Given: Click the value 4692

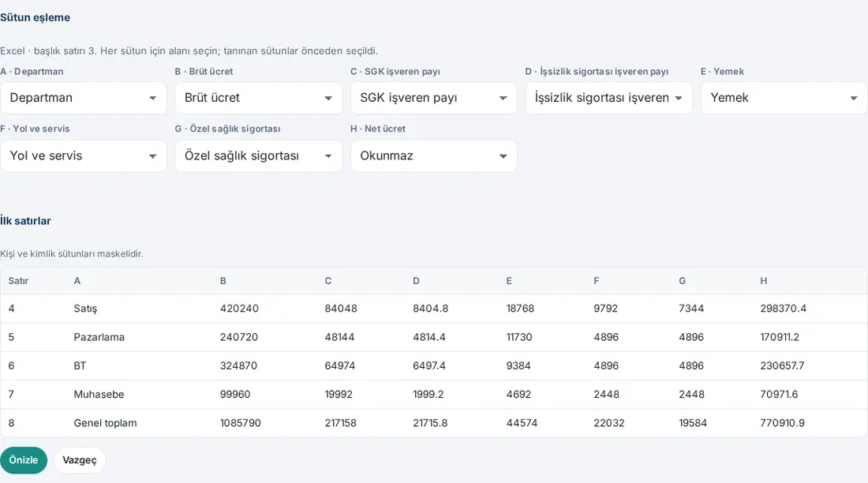Looking at the screenshot, I should pos(518,395).
